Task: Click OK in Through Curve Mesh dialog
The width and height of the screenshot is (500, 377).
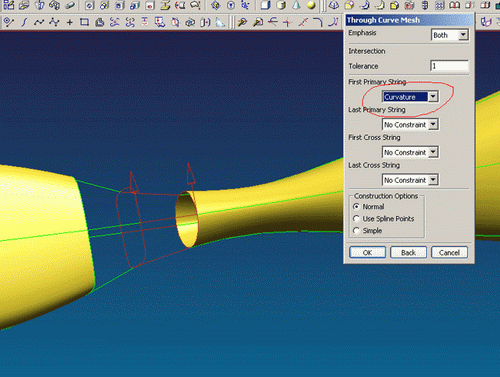Action: 367,252
